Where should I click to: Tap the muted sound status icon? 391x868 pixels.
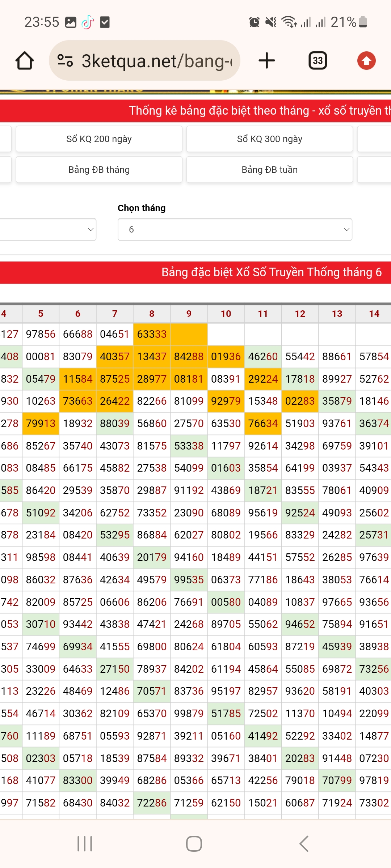[x=271, y=22]
